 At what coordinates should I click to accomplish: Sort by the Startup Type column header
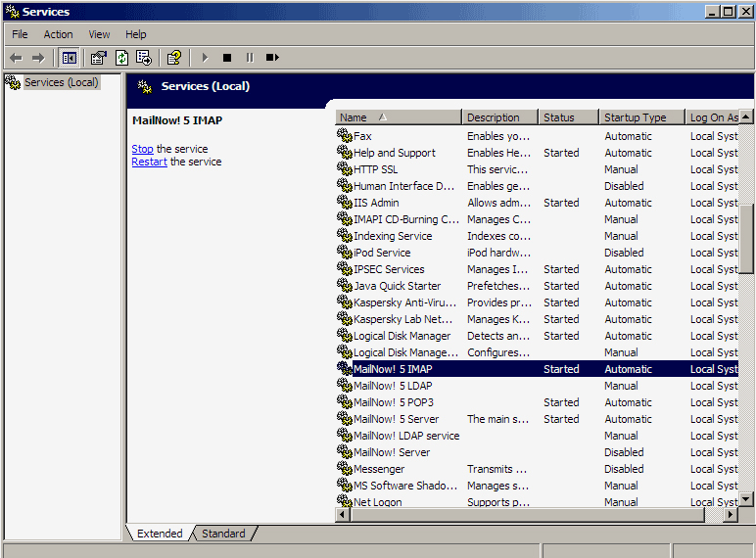[642, 117]
